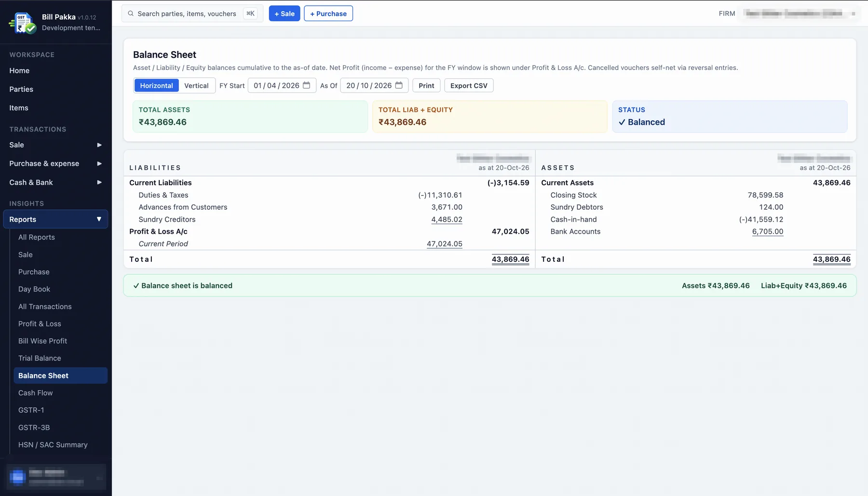
Task: Select Balance Sheet in sidebar
Action: click(x=60, y=375)
